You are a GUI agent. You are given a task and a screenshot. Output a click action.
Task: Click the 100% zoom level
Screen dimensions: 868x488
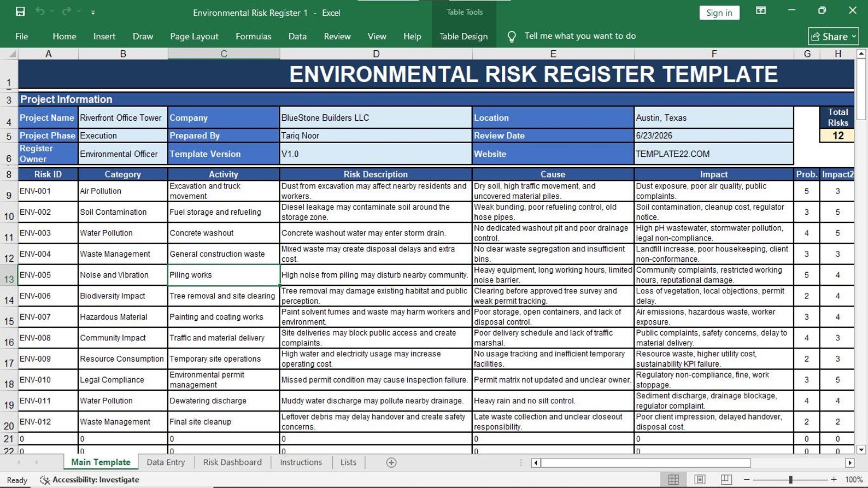tap(854, 479)
